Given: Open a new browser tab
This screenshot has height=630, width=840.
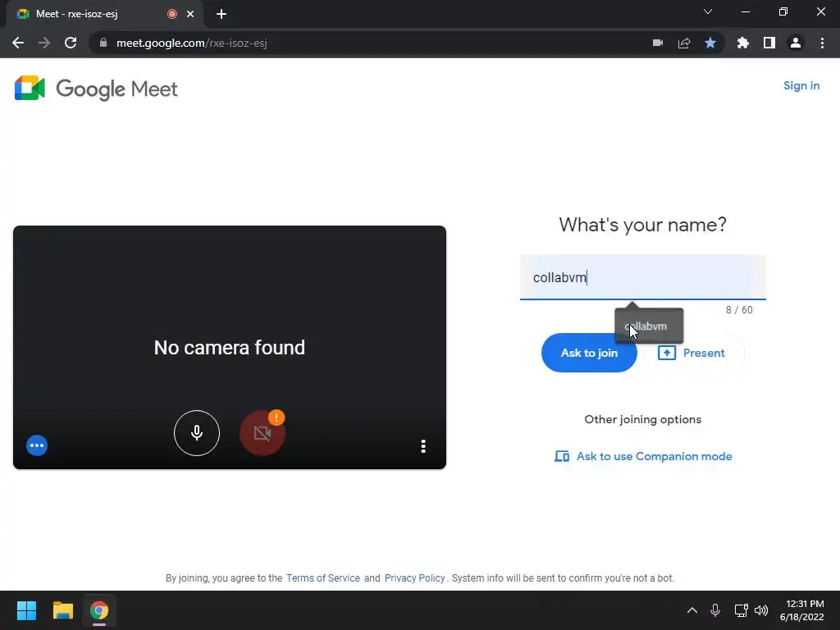Looking at the screenshot, I should click(221, 15).
